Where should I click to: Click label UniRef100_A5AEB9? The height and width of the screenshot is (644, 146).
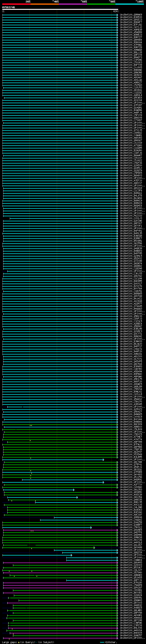131,32
